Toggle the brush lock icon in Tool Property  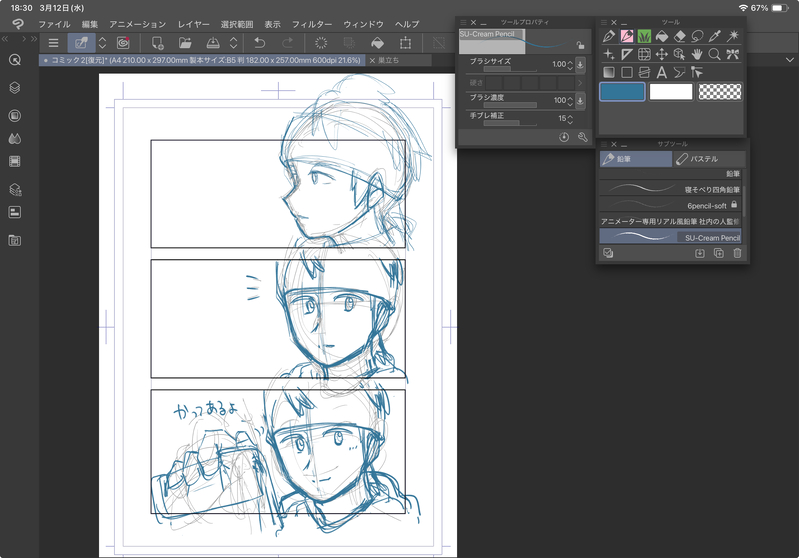coord(580,45)
